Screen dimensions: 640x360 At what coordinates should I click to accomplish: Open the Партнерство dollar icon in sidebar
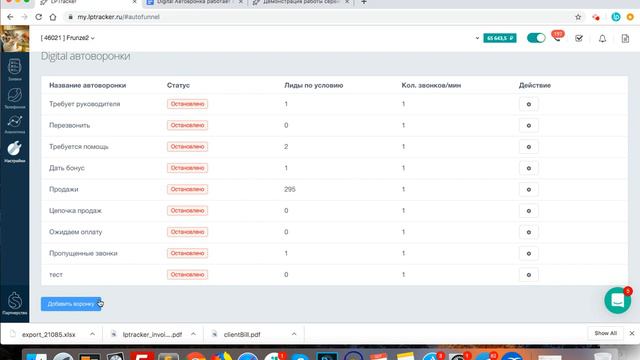[x=15, y=303]
